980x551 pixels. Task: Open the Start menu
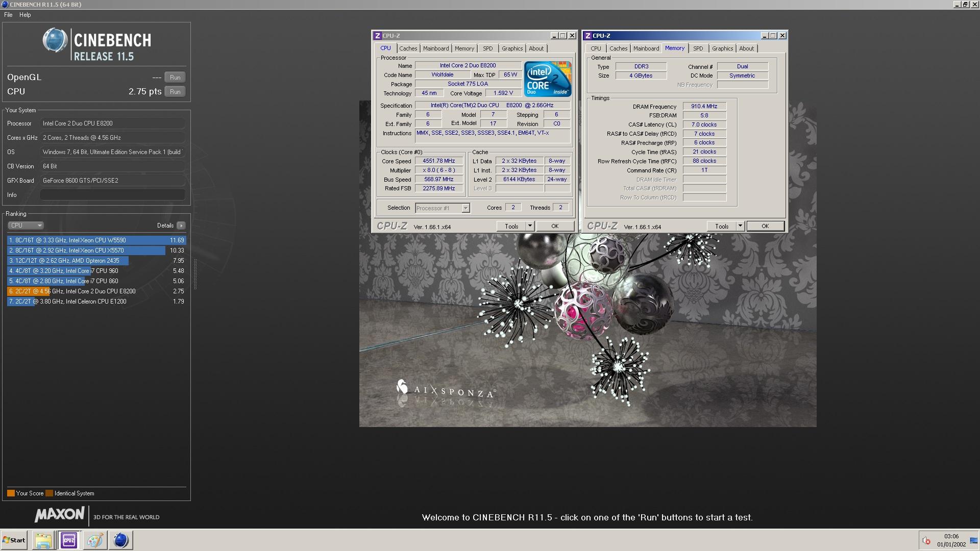[x=14, y=540]
